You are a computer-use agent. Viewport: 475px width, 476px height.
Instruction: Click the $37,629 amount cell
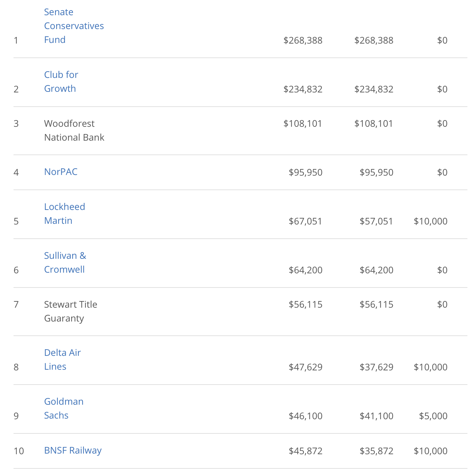coord(376,367)
